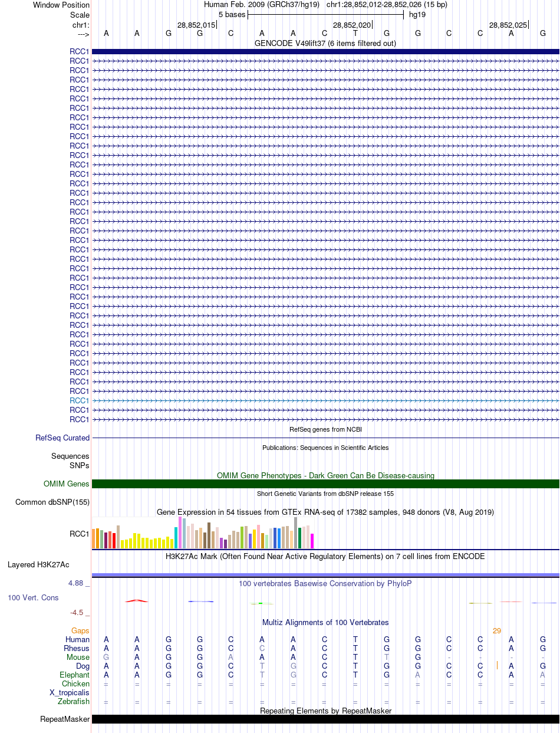Click Multiz Alignments of 100 Vertebrates title
This screenshot has height=733, width=560.
click(325, 622)
